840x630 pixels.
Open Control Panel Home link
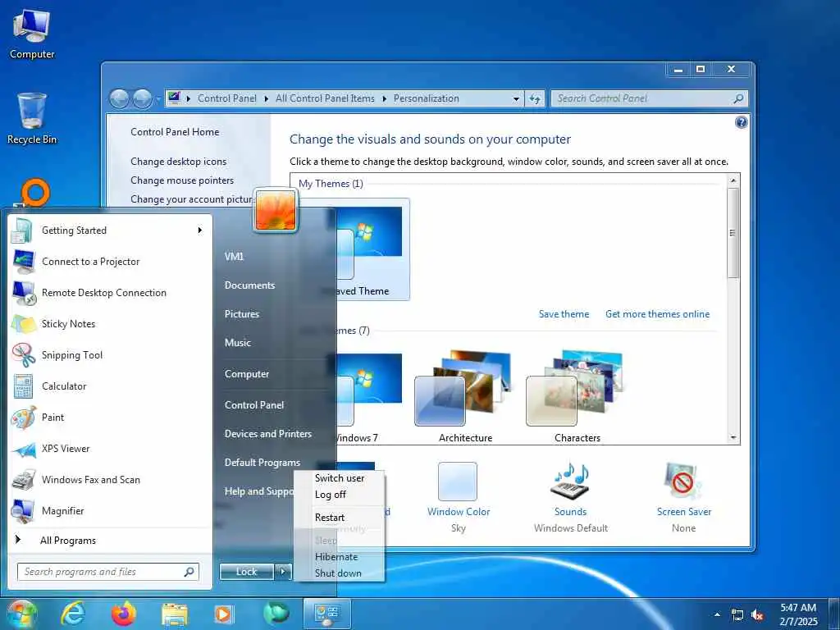pyautogui.click(x=175, y=132)
